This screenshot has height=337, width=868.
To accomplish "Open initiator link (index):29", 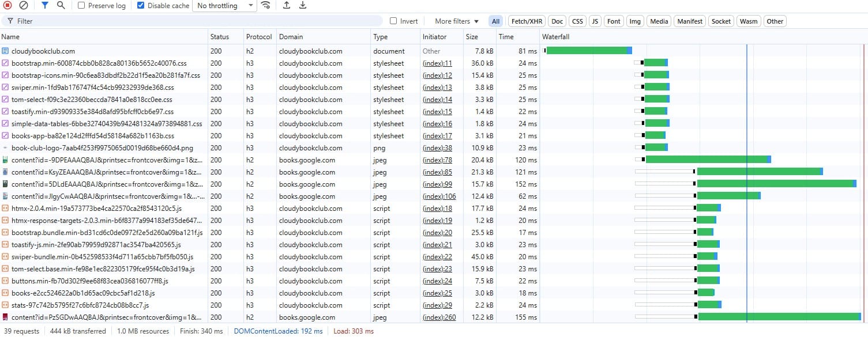I will coord(437,305).
